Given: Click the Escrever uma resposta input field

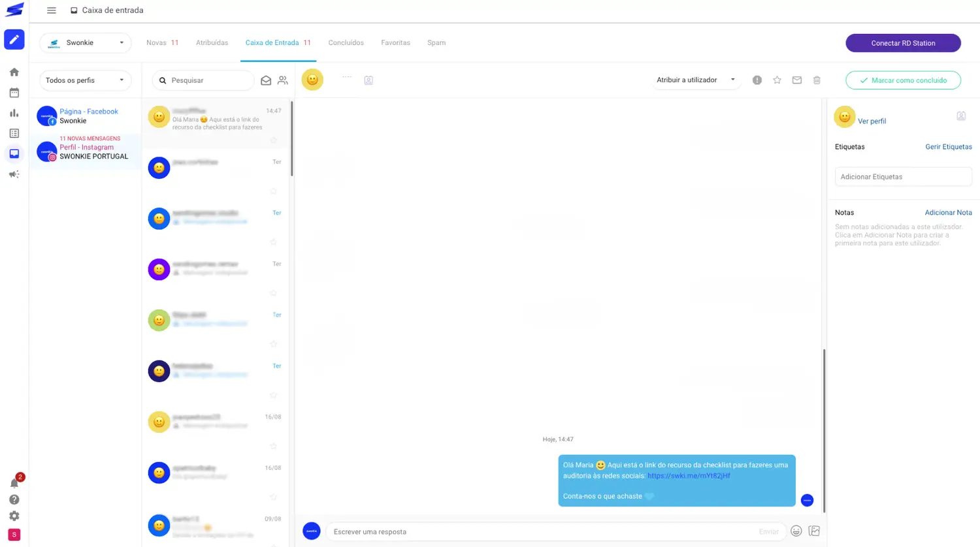Looking at the screenshot, I should click(x=542, y=531).
